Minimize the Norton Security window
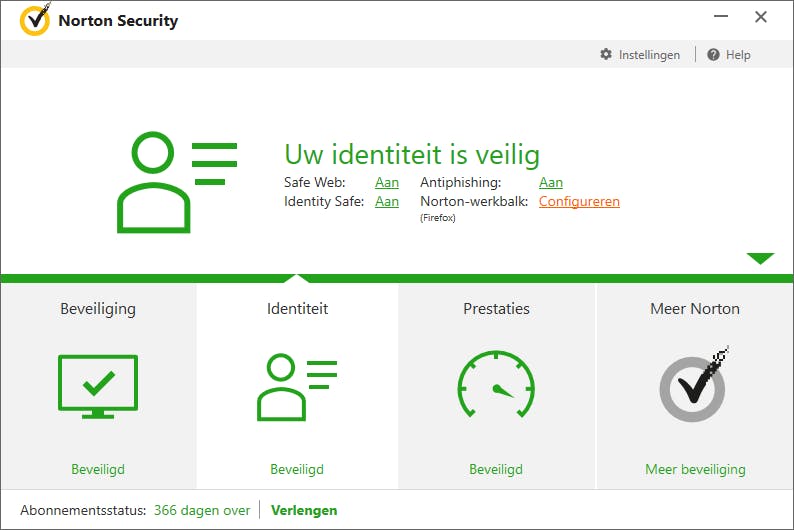794x530 pixels. click(722, 17)
